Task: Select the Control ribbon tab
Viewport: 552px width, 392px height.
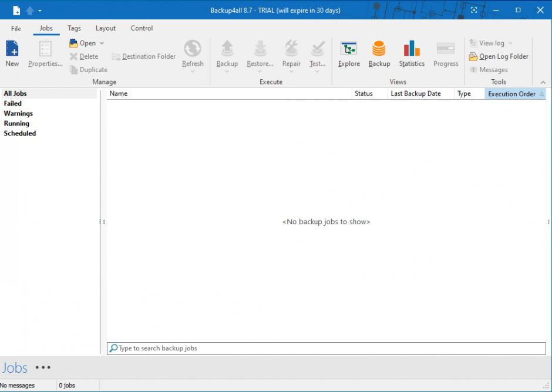Action: click(x=142, y=28)
